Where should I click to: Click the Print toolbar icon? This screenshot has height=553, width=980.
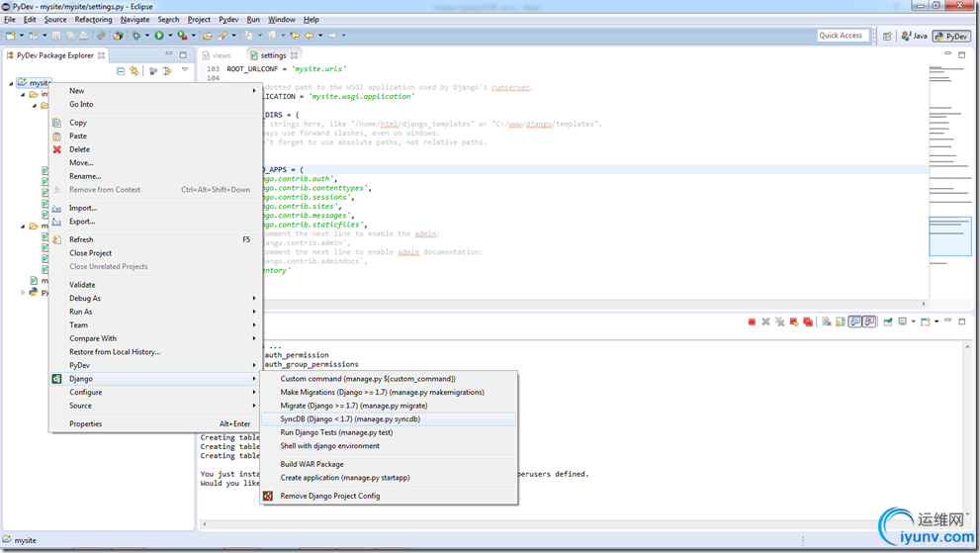(x=84, y=36)
